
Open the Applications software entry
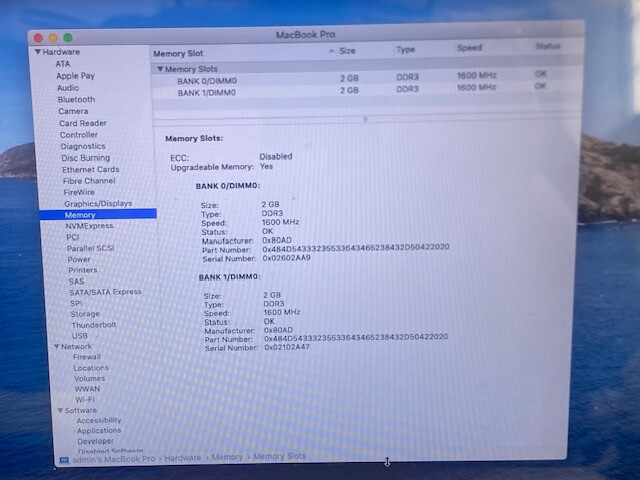pos(99,431)
